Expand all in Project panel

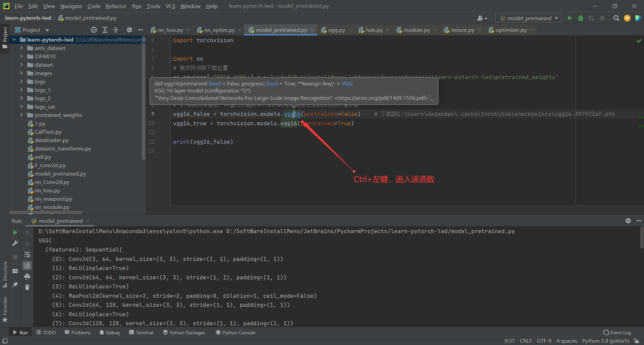[x=105, y=30]
